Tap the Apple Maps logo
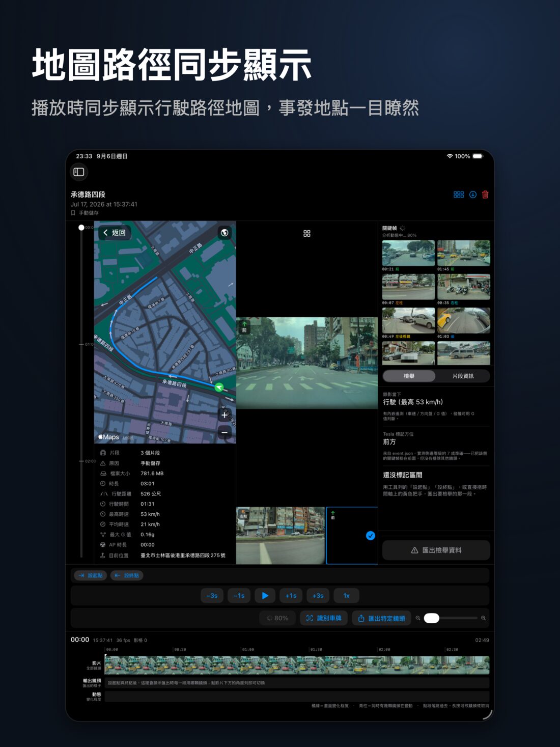Screen dimensions: 560x747 (108, 437)
